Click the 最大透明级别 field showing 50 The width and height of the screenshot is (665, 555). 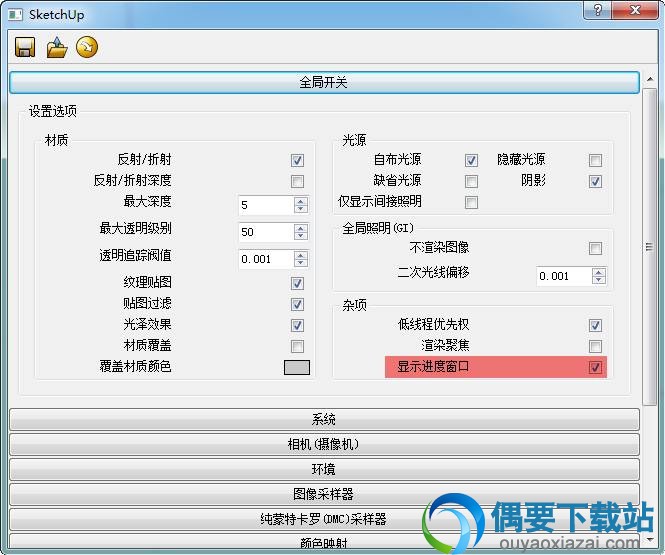[x=266, y=232]
